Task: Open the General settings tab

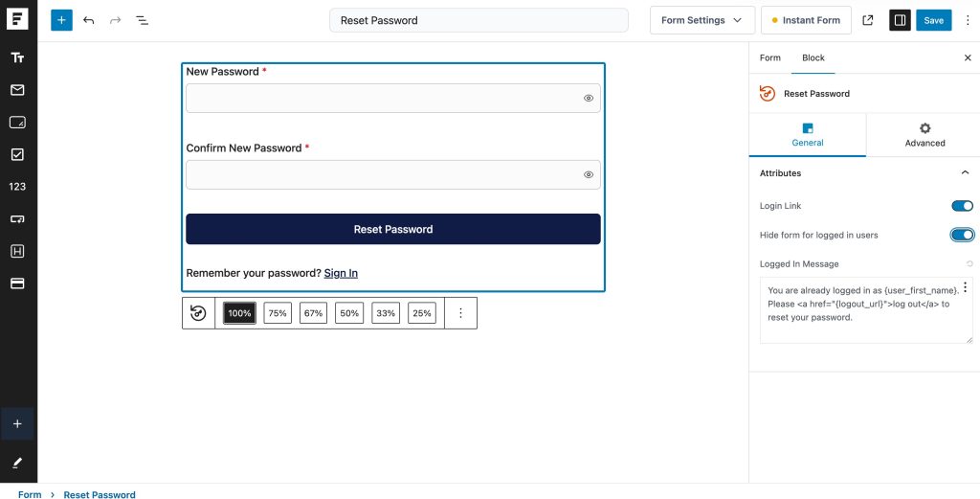Action: tap(808, 134)
